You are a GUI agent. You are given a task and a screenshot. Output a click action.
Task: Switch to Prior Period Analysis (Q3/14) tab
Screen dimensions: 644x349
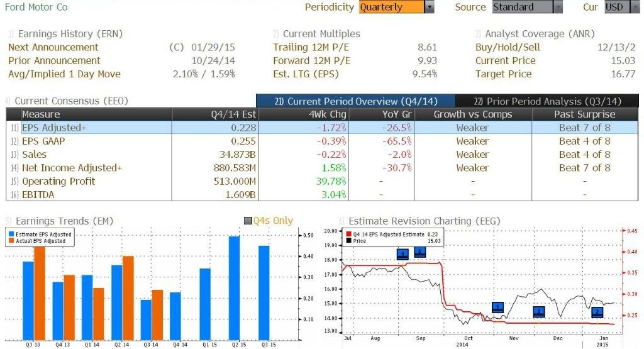[x=547, y=101]
